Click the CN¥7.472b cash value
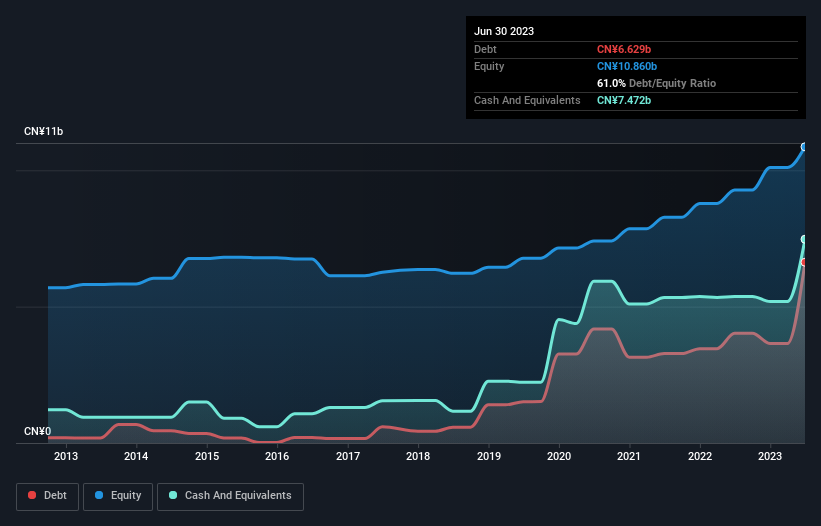Image resolution: width=821 pixels, height=526 pixels. point(624,100)
